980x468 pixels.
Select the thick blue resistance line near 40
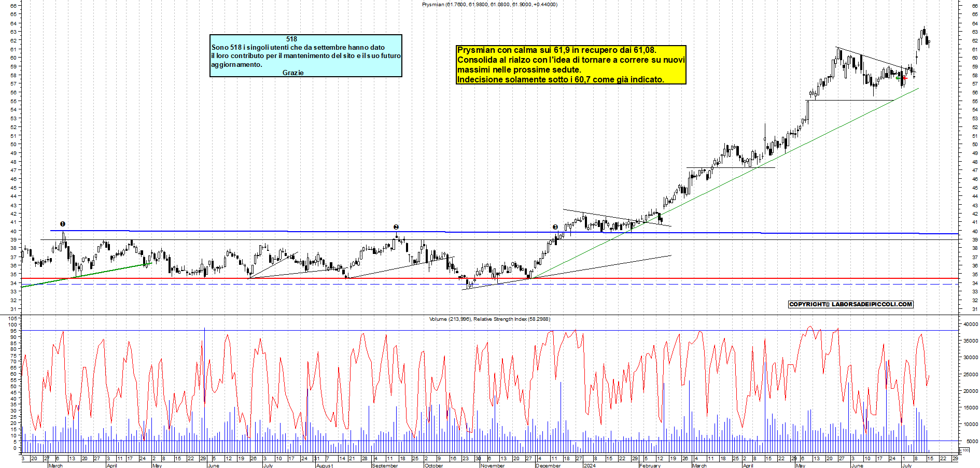click(x=503, y=232)
